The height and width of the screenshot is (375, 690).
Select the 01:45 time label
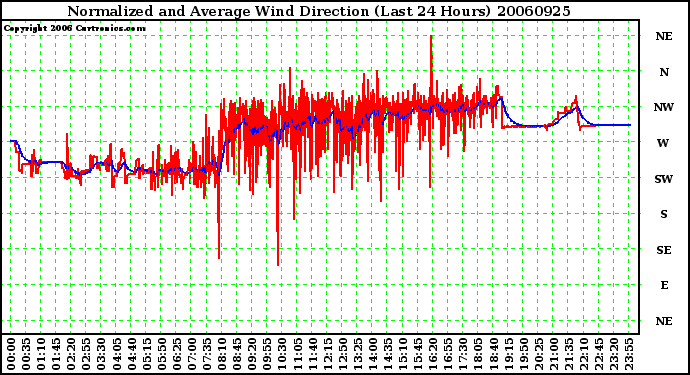click(56, 354)
